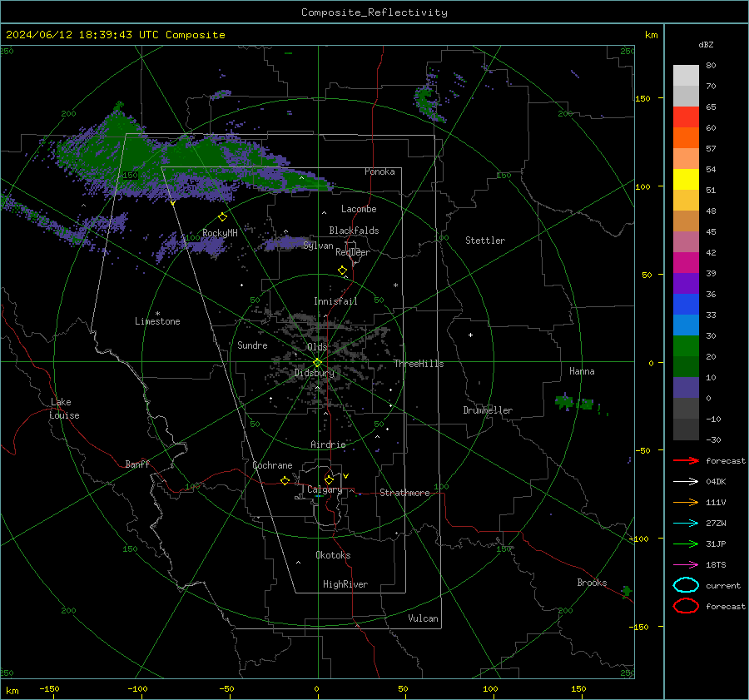Image resolution: width=749 pixels, height=700 pixels.
Task: Click the dBZ legend heading
Action: pos(706,44)
